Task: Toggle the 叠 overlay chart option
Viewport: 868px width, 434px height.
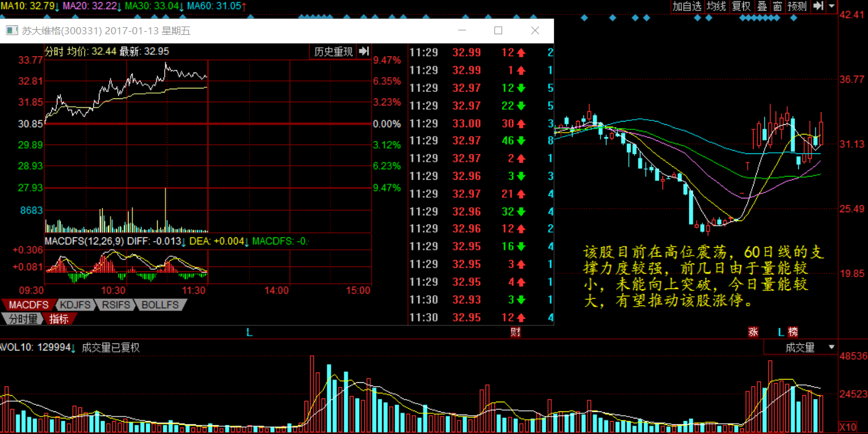Action: click(x=762, y=6)
